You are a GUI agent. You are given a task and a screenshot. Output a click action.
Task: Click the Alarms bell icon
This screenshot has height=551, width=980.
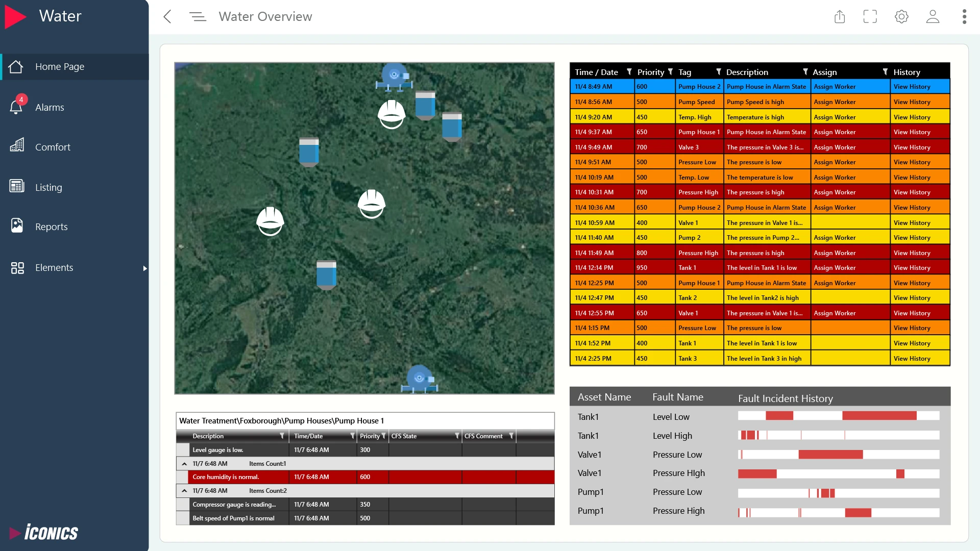[x=16, y=107]
